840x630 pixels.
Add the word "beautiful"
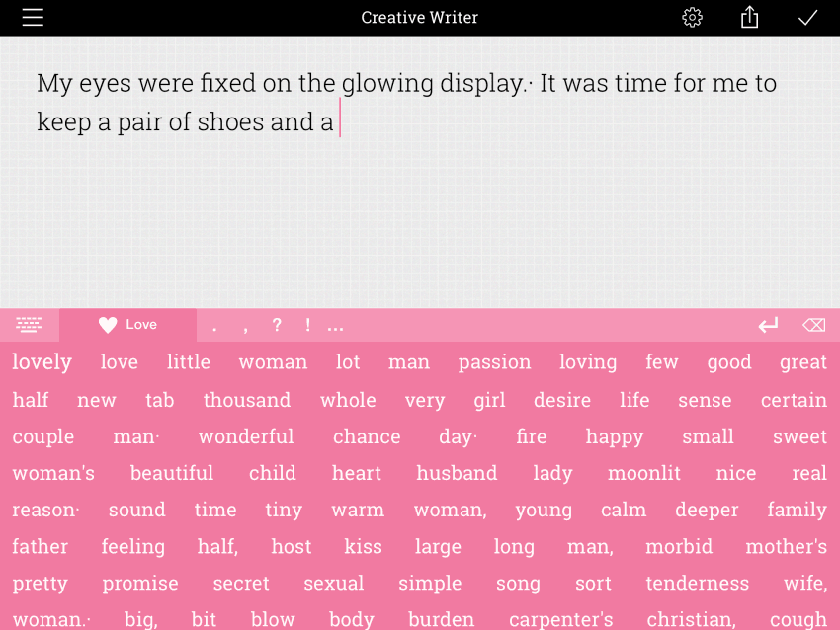172,473
